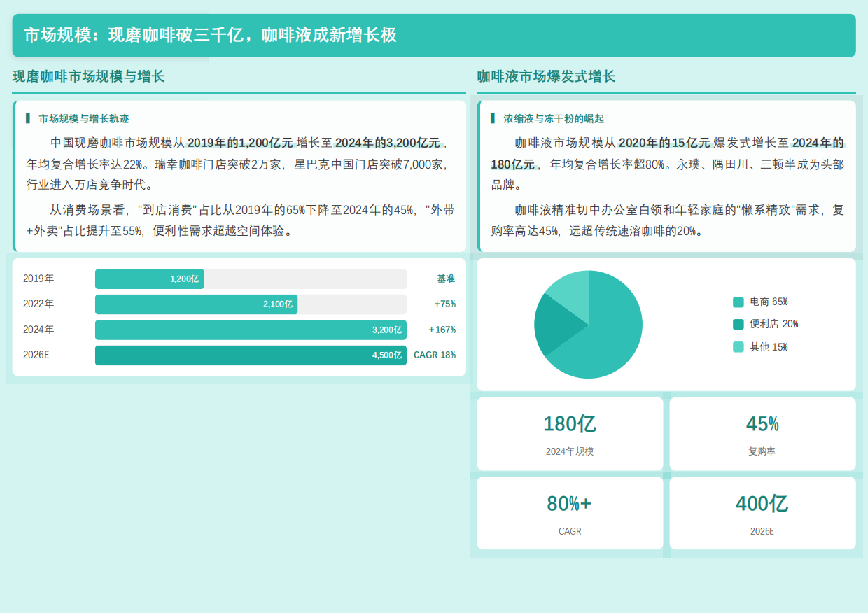
Task: Click the 便利店 slice of the pie chart
Action: [553, 325]
